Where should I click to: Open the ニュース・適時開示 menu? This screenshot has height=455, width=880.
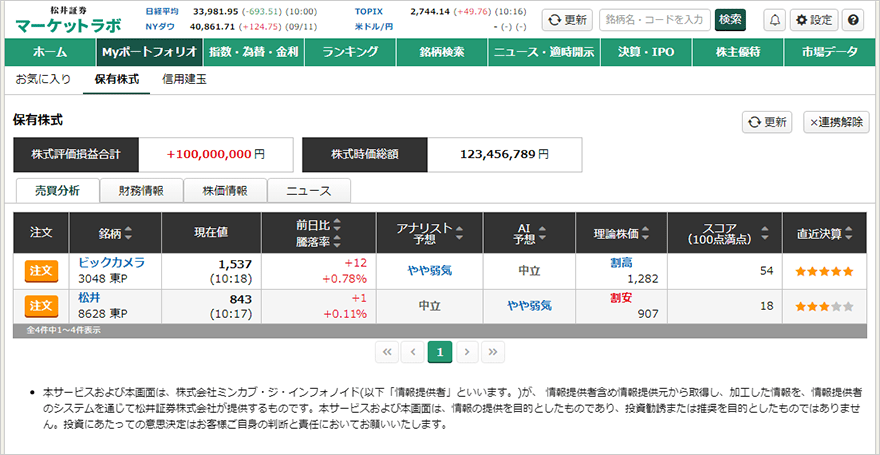(544, 52)
